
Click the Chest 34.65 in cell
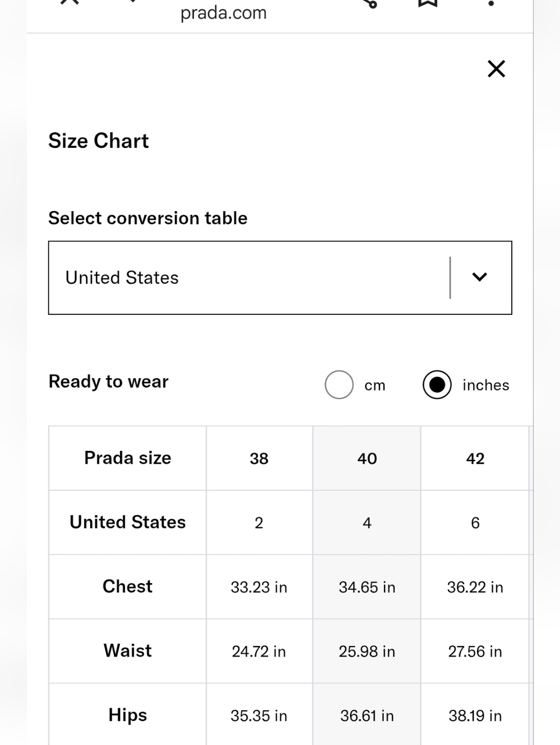click(x=367, y=587)
